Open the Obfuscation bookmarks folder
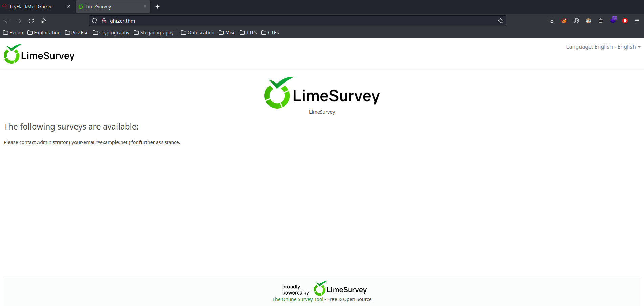The image size is (644, 306). click(x=198, y=33)
